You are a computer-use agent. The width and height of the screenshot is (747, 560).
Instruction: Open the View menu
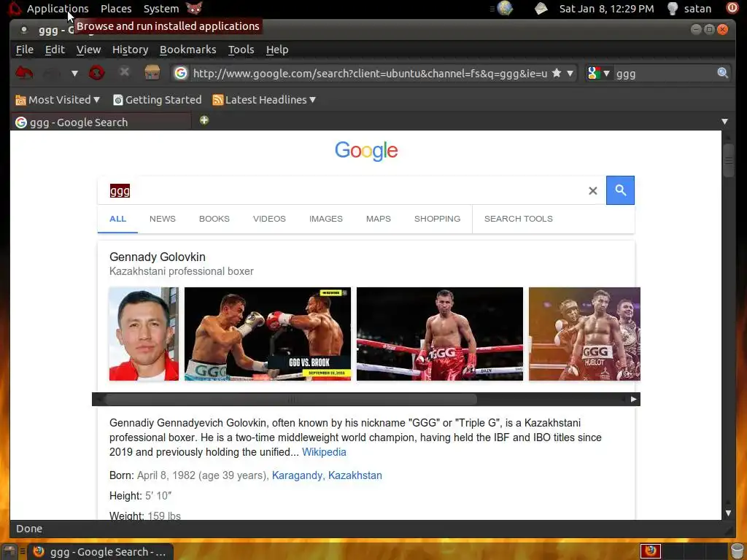click(88, 50)
